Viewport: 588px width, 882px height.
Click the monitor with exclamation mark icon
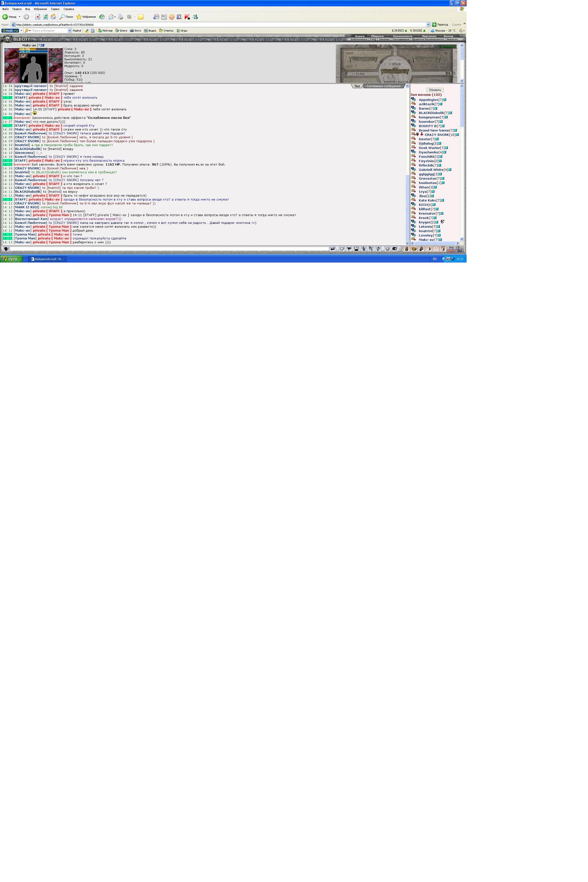tap(356, 249)
